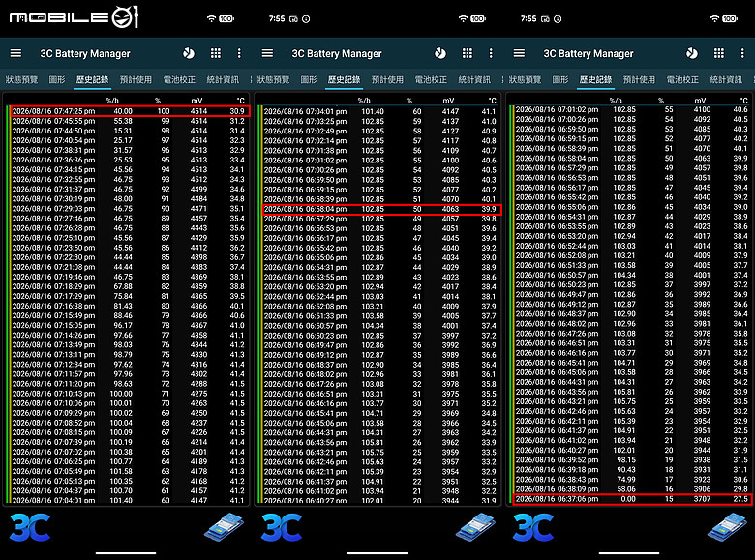Select the 2026/08/16 07:03:25 pm log row
Image resolution: width=755 pixels, height=560 pixels.
coord(380,121)
